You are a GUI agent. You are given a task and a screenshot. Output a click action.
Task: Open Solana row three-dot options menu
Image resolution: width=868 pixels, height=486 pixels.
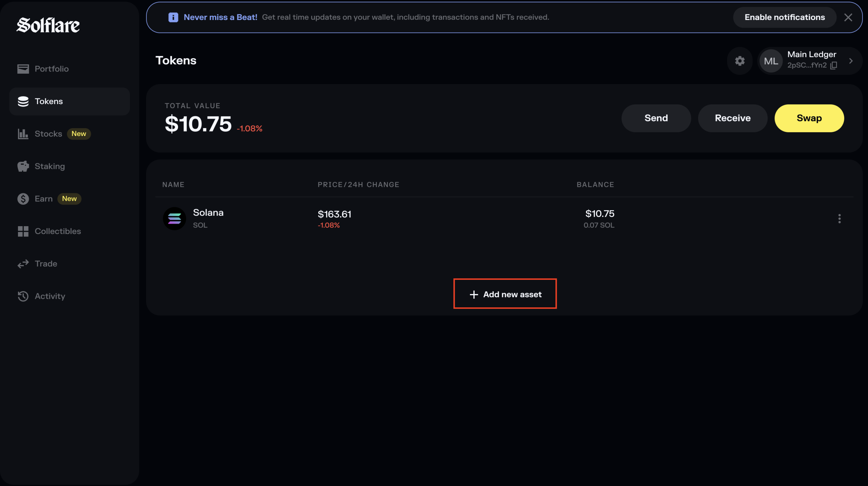[839, 219]
